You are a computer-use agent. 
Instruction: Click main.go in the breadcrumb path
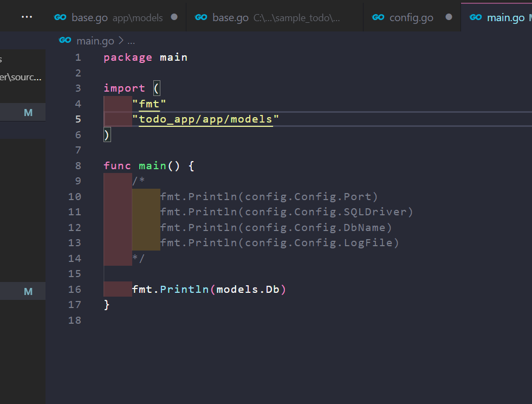94,41
